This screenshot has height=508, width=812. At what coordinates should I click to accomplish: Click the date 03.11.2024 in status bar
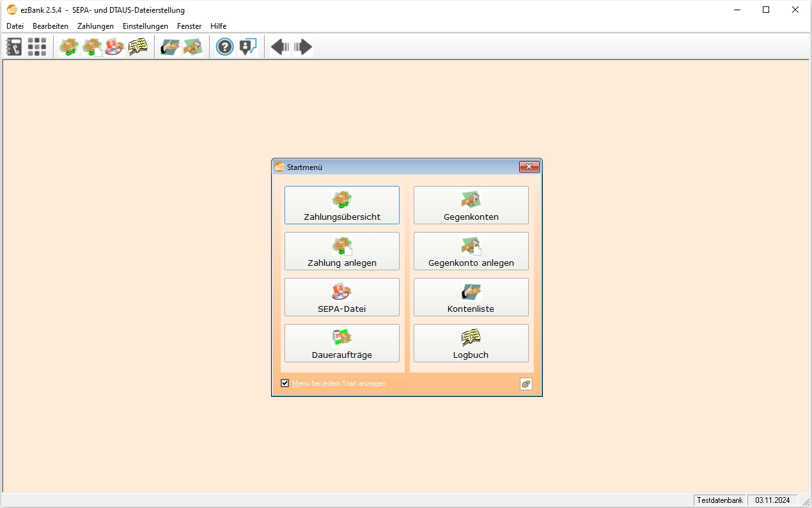(772, 500)
